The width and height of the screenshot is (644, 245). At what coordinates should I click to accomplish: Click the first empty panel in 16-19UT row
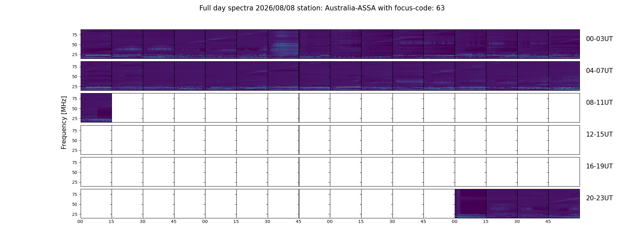(96, 172)
